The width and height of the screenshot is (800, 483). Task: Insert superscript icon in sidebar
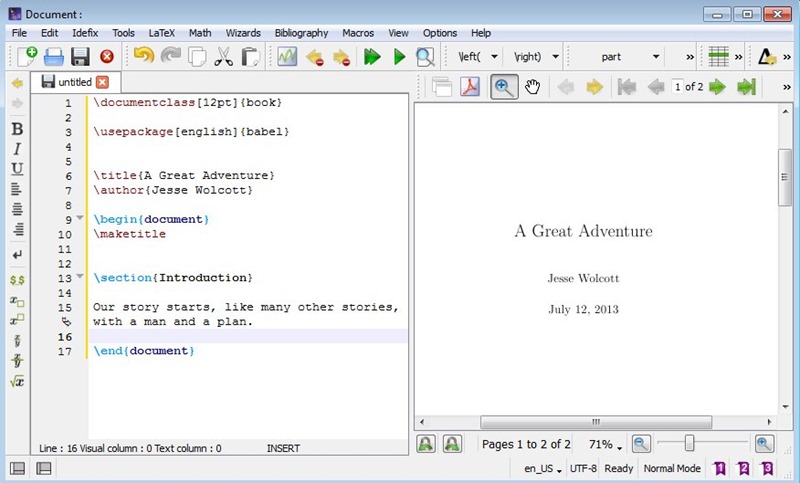(17, 320)
